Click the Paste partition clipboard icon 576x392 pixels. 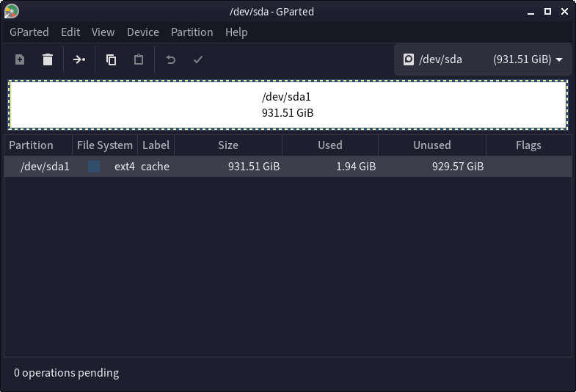(x=139, y=59)
